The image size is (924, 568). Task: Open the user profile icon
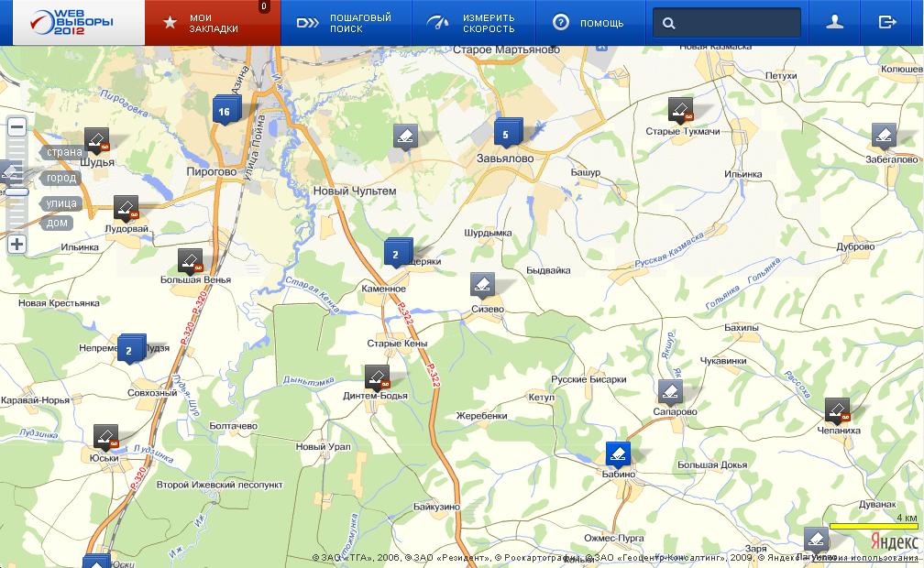pyautogui.click(x=834, y=22)
